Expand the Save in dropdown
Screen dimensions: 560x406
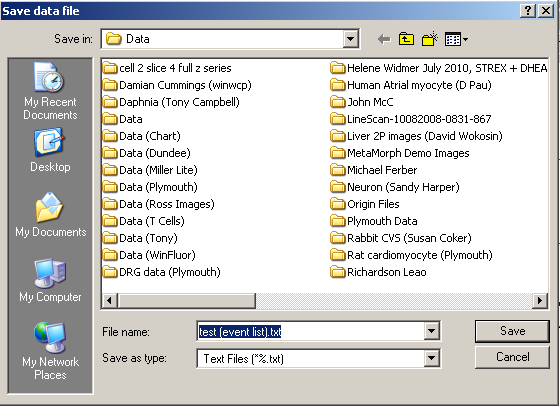351,39
